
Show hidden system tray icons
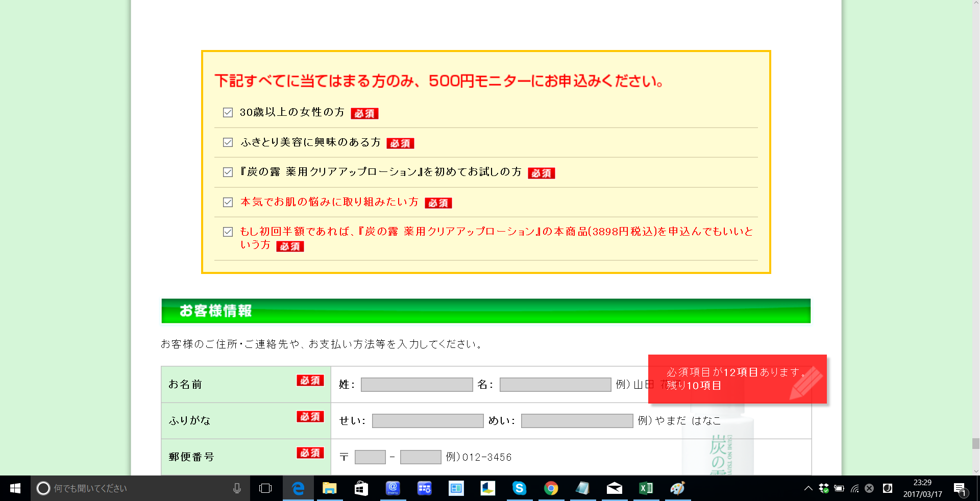808,488
